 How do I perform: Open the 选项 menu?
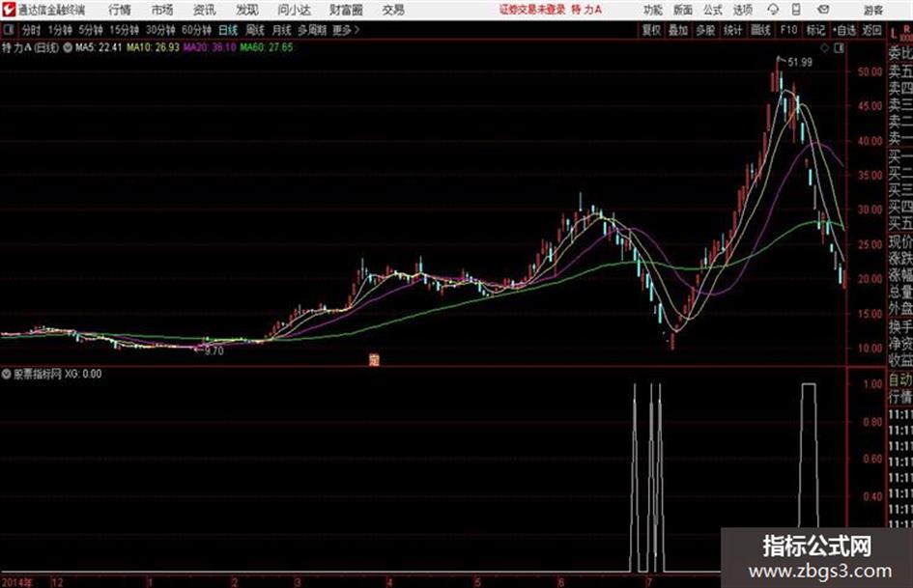click(743, 10)
